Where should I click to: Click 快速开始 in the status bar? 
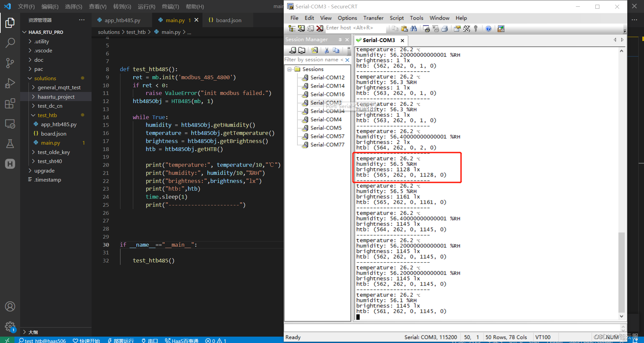87,340
